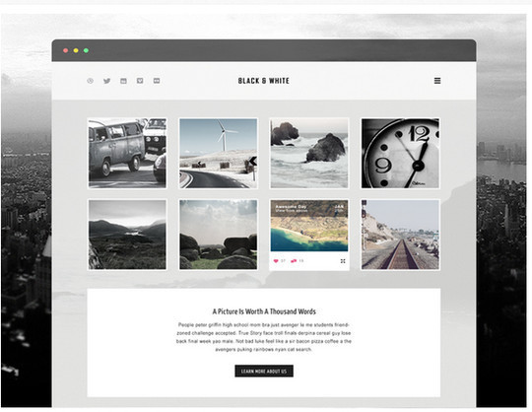Open the Dribbble social icon link
Viewport: 532px width, 412px height.
tap(90, 81)
